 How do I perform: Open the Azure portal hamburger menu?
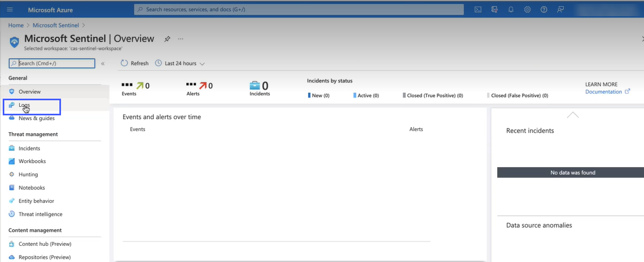point(10,9)
